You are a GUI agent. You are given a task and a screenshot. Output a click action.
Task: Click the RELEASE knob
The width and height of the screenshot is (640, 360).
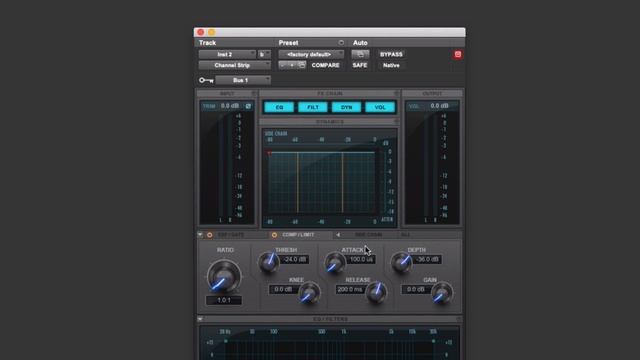coord(376,293)
